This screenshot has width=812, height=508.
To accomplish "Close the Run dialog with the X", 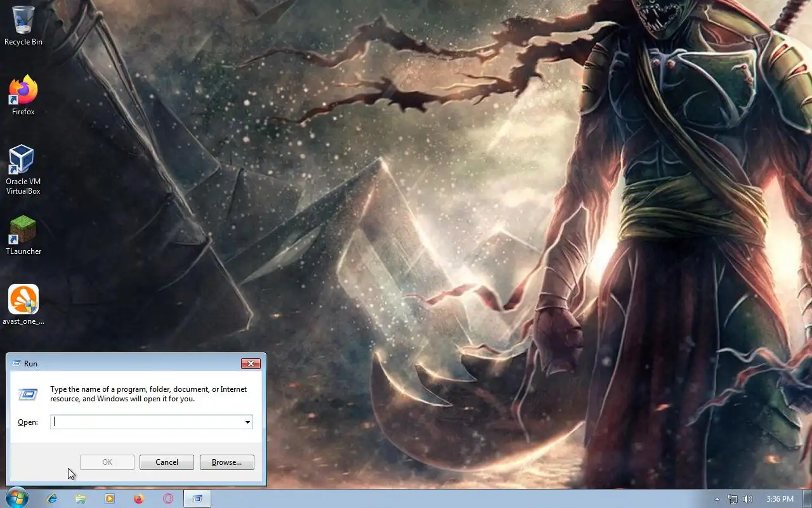I will 251,363.
